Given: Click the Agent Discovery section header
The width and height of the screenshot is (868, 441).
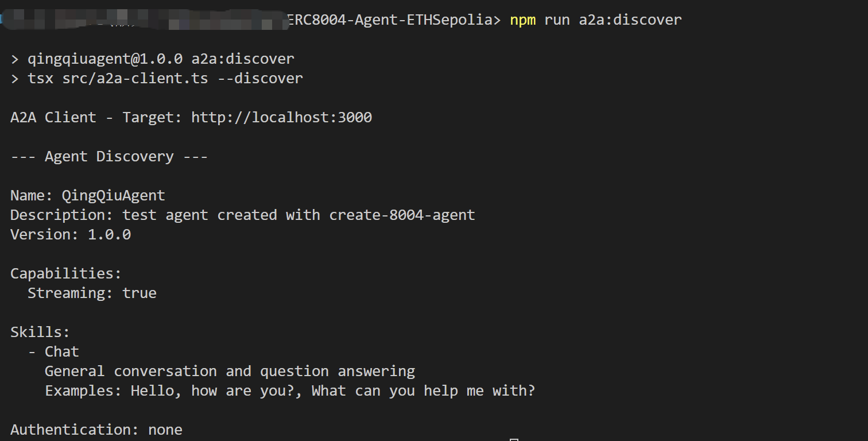Looking at the screenshot, I should [109, 157].
